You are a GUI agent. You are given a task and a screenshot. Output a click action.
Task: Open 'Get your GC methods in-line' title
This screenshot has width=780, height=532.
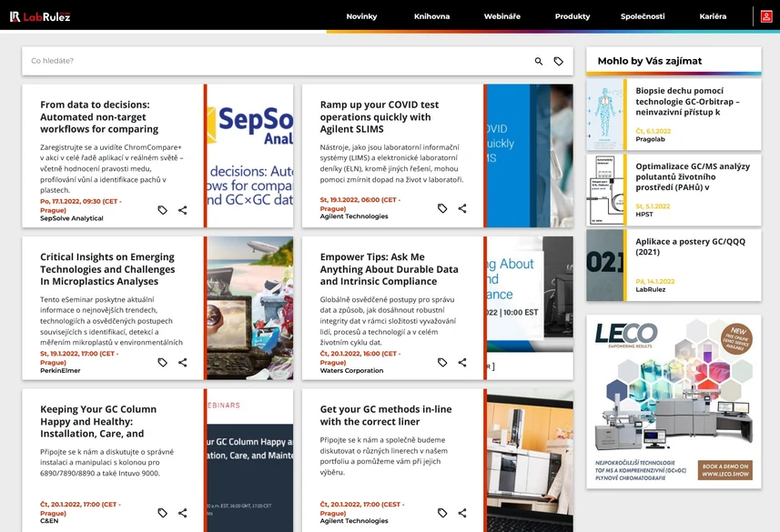386,416
